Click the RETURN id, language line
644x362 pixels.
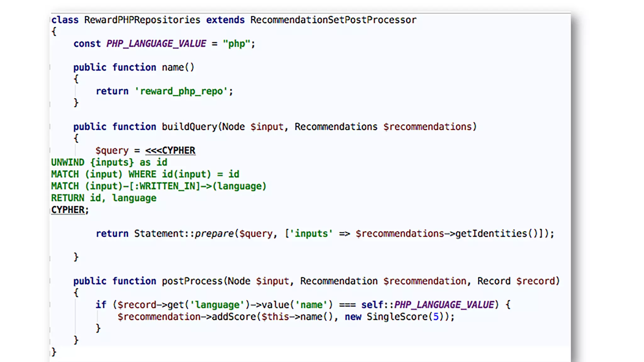tap(103, 198)
